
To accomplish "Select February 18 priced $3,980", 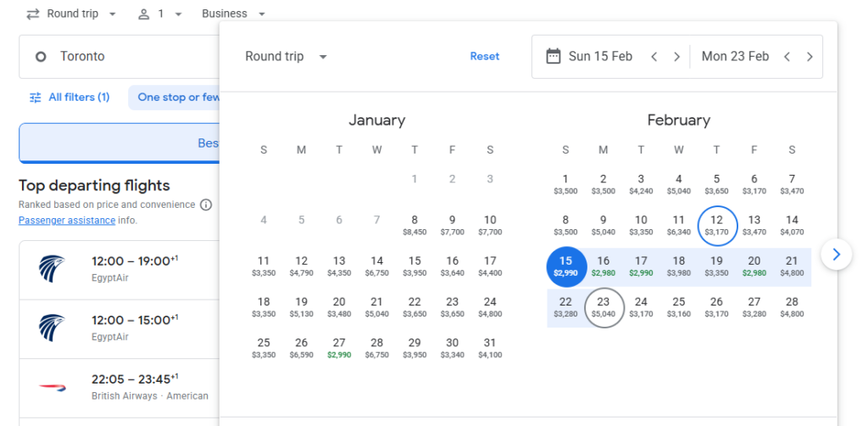I will pos(679,266).
